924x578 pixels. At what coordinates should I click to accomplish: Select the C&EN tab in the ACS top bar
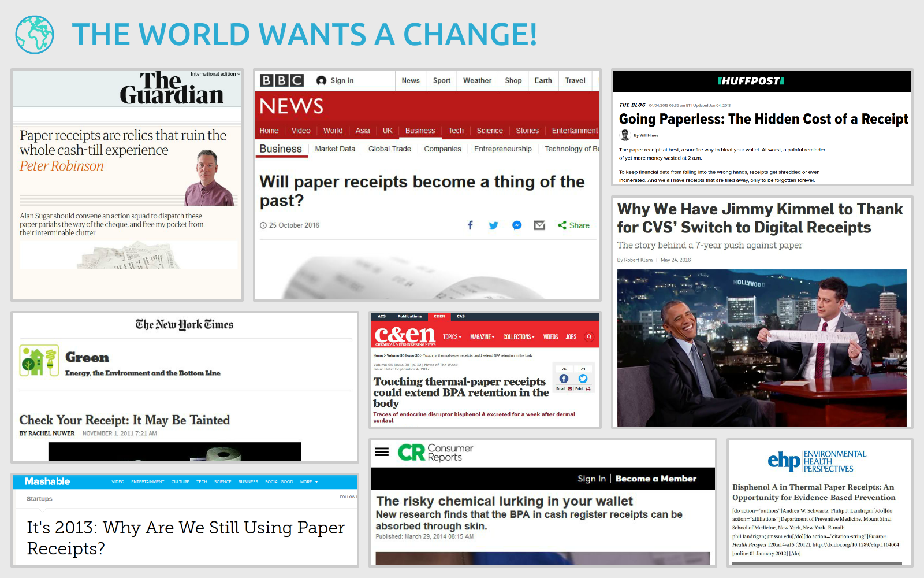click(x=439, y=316)
